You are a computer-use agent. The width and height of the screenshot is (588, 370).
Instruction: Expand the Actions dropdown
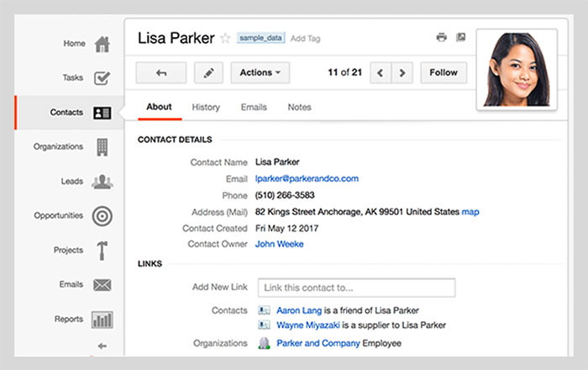pos(260,73)
